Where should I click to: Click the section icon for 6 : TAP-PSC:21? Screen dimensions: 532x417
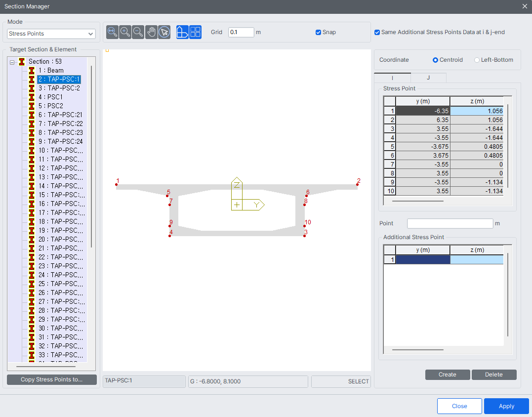point(32,115)
